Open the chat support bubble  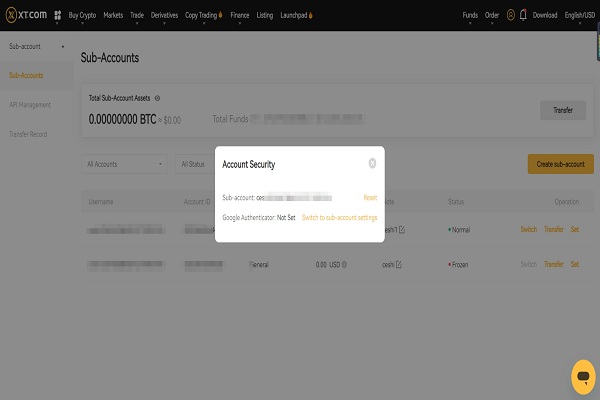[x=583, y=377]
